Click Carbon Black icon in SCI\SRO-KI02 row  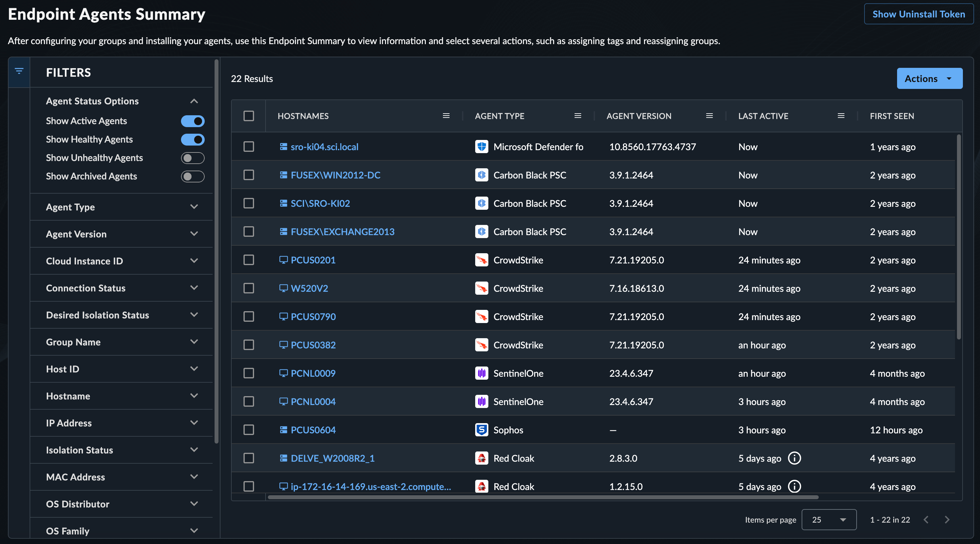[482, 203]
